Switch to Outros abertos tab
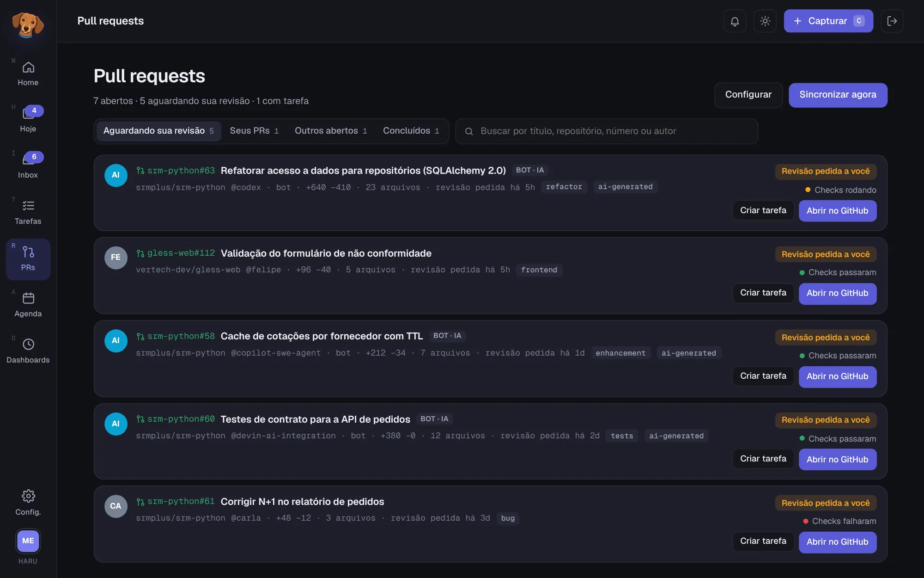Viewport: 924px width, 578px height. click(x=331, y=131)
